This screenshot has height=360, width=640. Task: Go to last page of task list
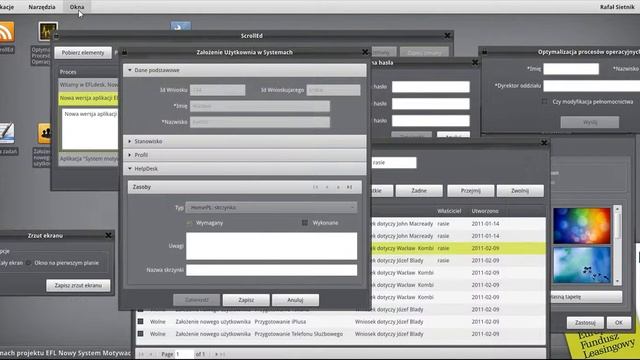222,354
